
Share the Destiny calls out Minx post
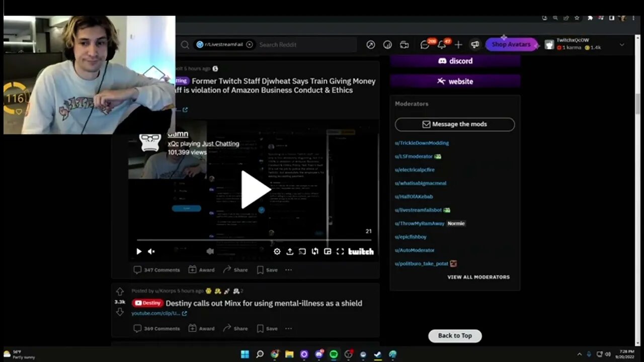coord(235,328)
